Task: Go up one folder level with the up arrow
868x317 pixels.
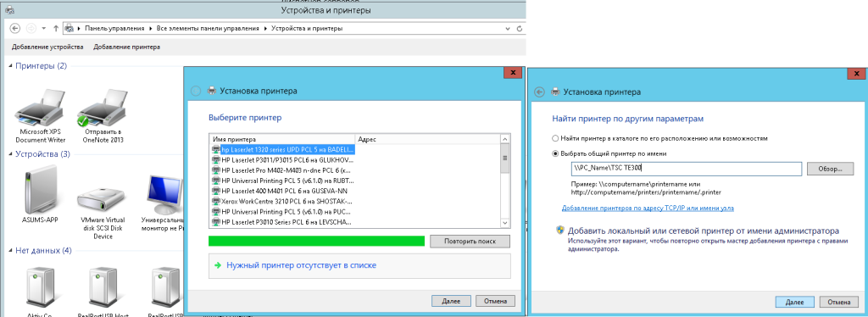Action: pyautogui.click(x=56, y=28)
